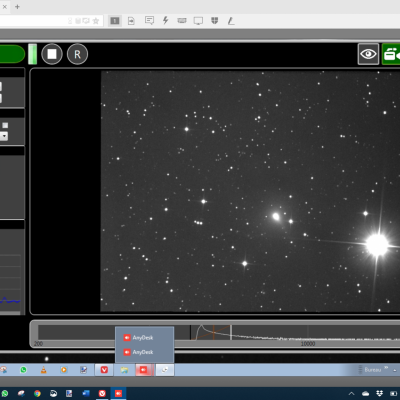Toggle the eye visibility button
The height and width of the screenshot is (400, 400).
(368, 54)
